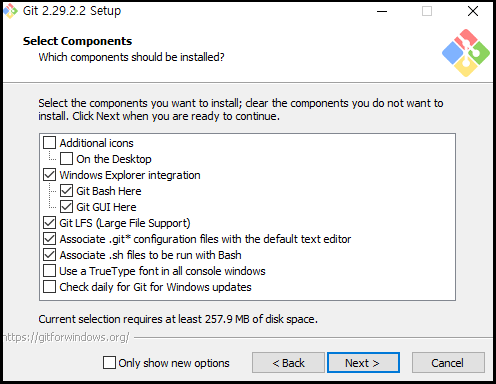Image resolution: width=496 pixels, height=384 pixels.
Task: Continue setup with the Next button
Action: [363, 363]
